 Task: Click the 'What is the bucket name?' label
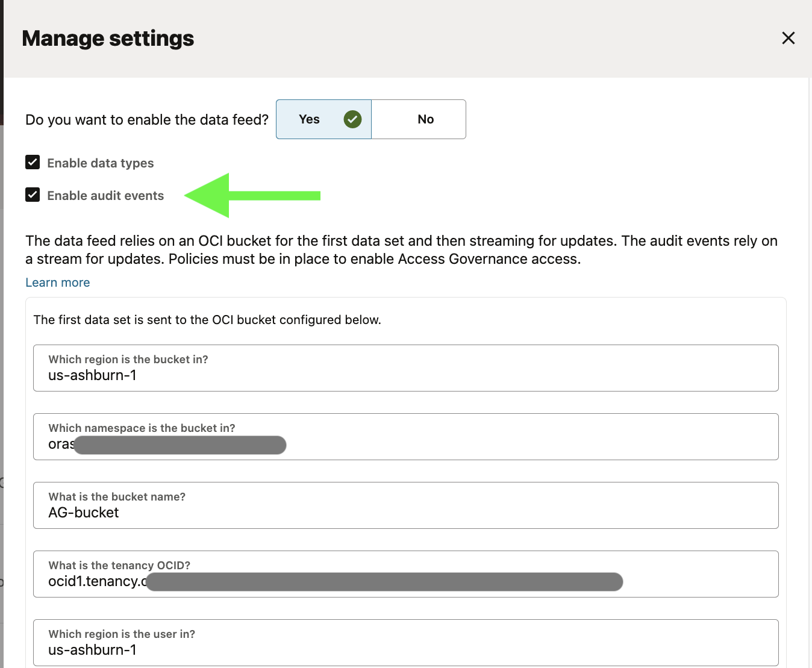tap(117, 497)
